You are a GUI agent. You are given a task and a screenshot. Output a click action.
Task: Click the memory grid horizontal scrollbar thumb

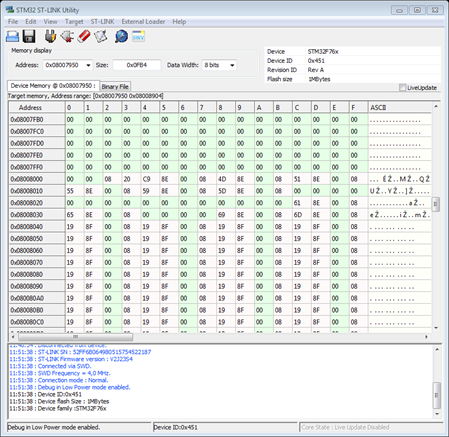(75, 337)
